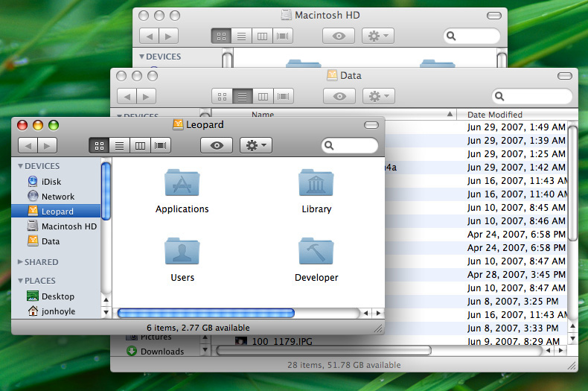Image resolution: width=588 pixels, height=391 pixels.
Task: Open Desktop in the Places list
Action: 56,296
